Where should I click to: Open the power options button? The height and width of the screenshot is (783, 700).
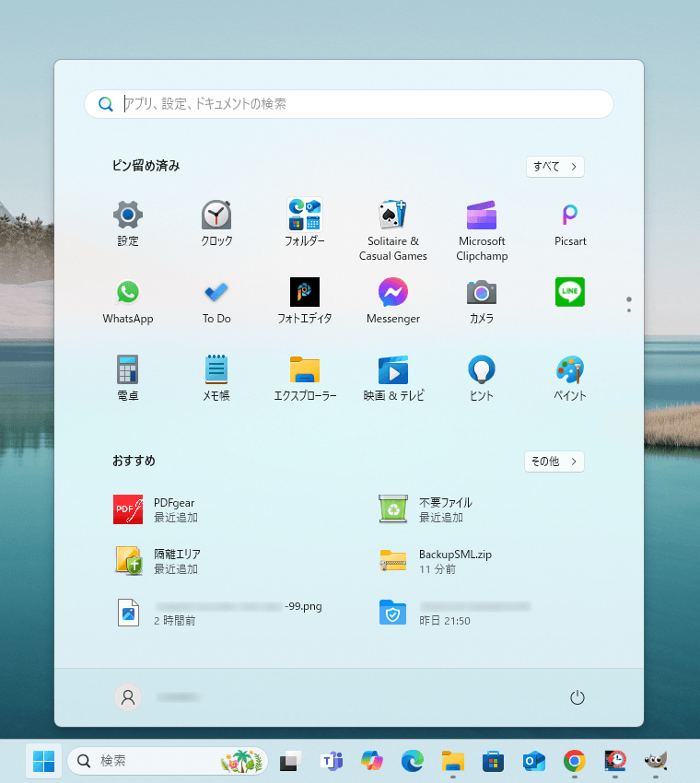577,697
